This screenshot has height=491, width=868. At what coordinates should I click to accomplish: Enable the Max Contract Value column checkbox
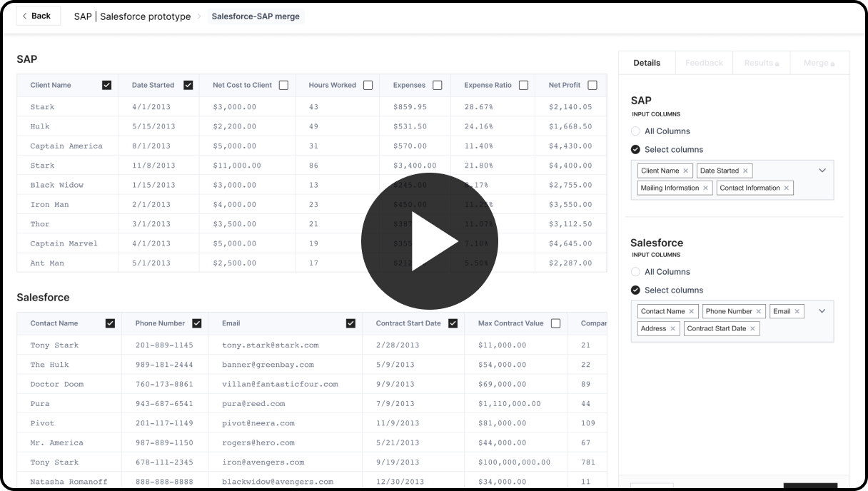point(555,323)
